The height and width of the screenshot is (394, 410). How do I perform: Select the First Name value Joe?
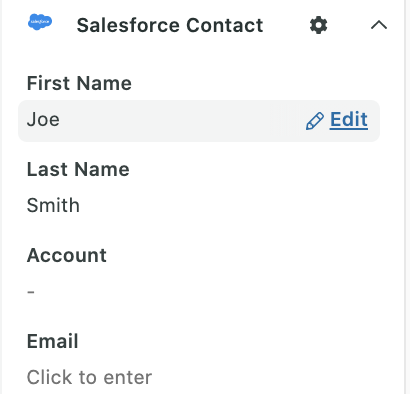tap(43, 120)
